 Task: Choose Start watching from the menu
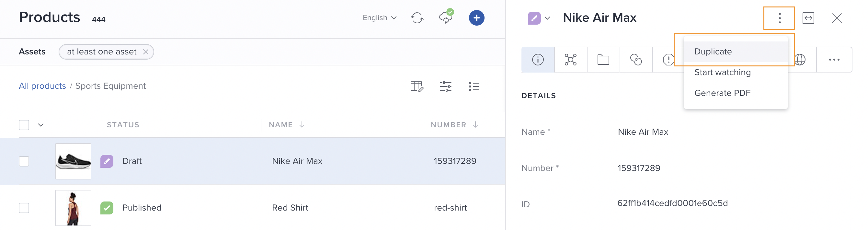tap(736, 73)
